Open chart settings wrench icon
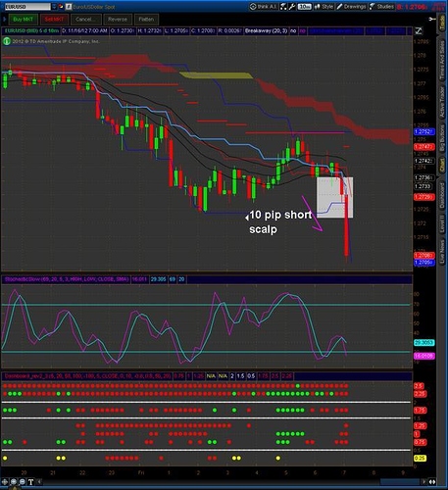448x490 pixels. coord(292,7)
